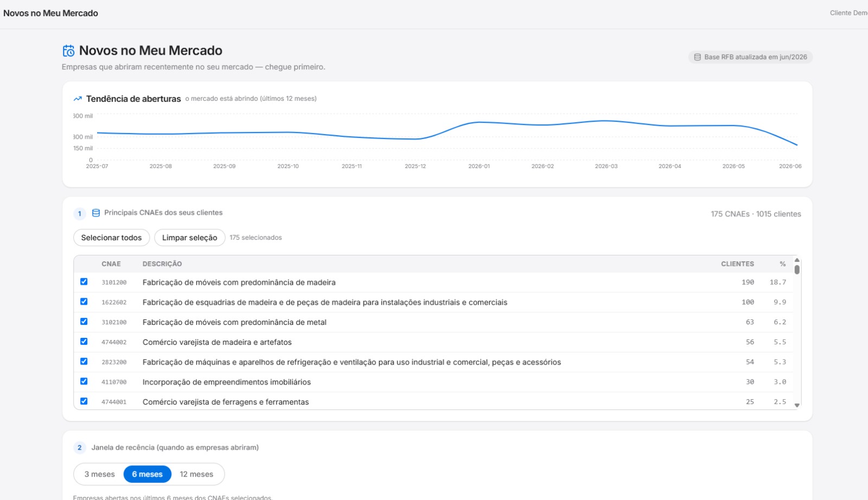
Task: Select the 6 meses recency window
Action: coord(148,474)
